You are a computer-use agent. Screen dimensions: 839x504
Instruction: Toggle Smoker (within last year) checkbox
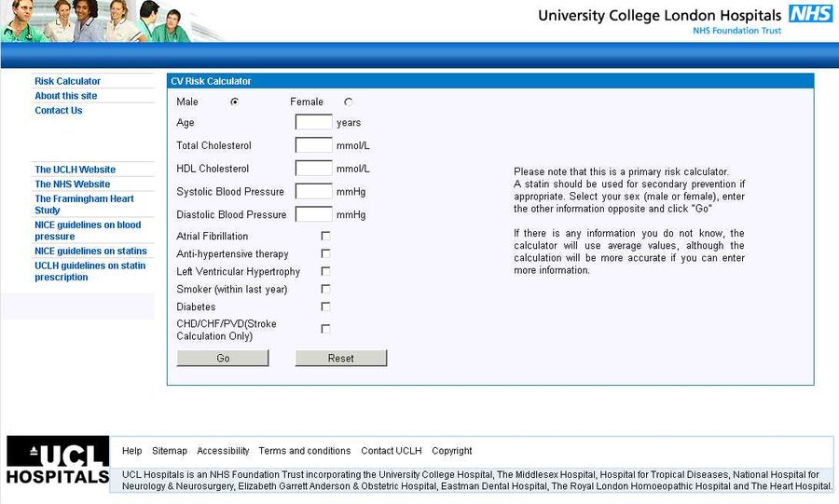click(325, 289)
